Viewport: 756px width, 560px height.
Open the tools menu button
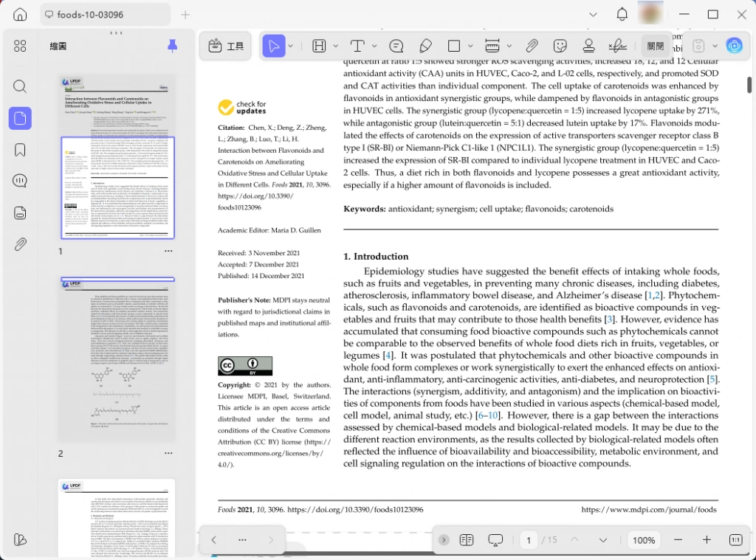[226, 46]
